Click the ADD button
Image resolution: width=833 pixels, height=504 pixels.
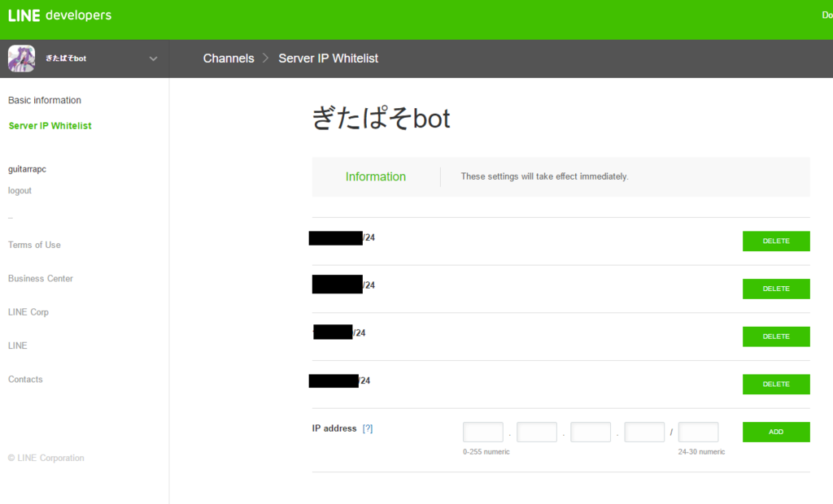pos(776,432)
